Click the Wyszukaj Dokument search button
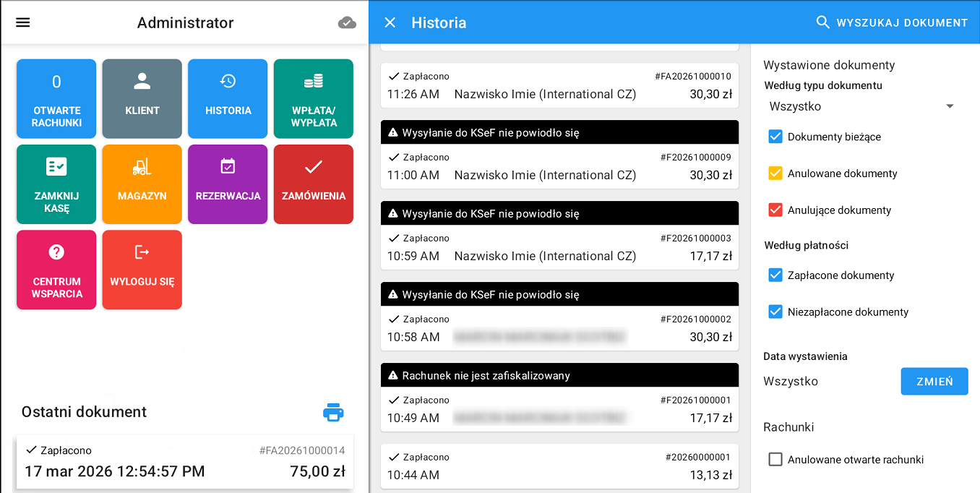The height and width of the screenshot is (493, 980). tap(892, 22)
